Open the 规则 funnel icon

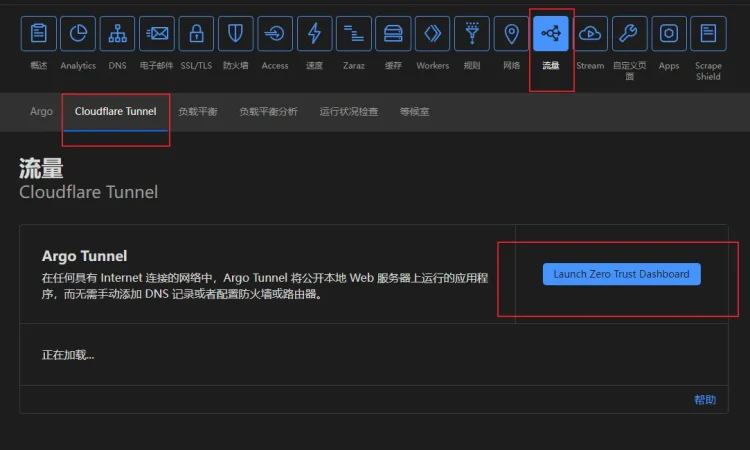point(472,33)
